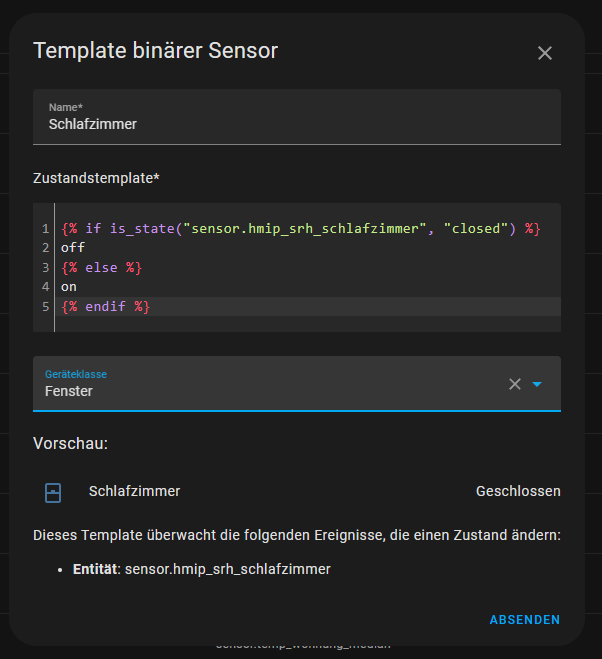Clear the Geräteklasse selection with the X icon
The image size is (602, 659).
pos(515,384)
